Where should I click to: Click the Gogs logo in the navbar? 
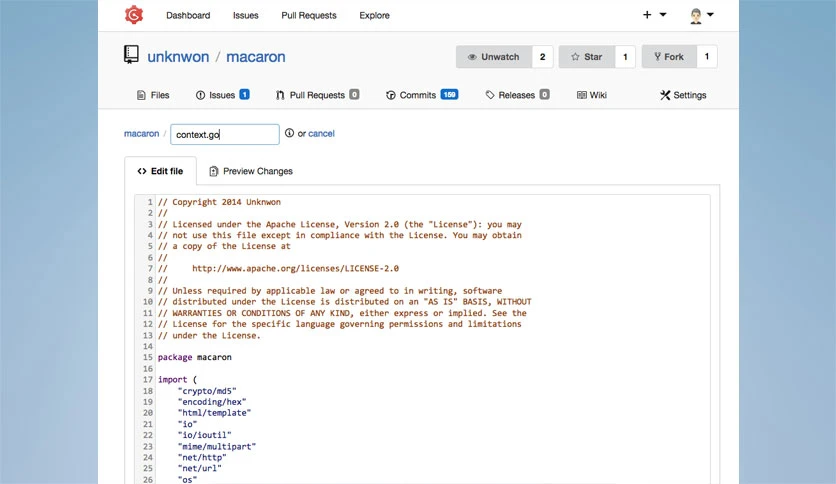[x=134, y=15]
